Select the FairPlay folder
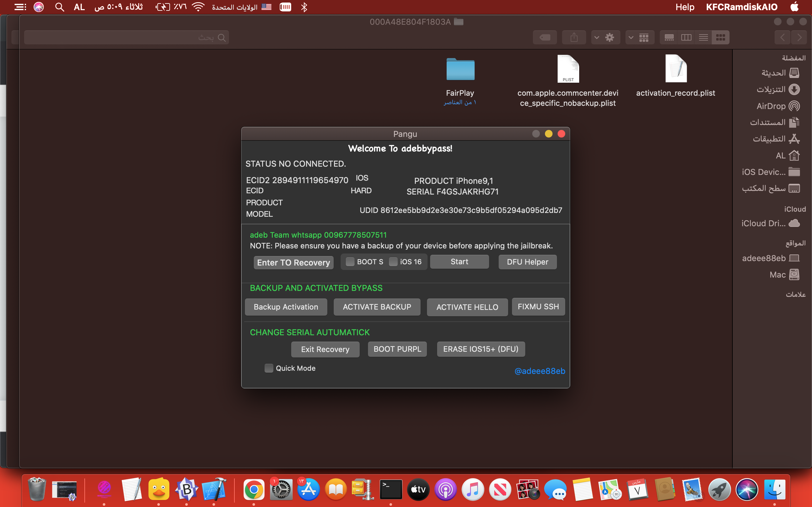 coord(460,70)
